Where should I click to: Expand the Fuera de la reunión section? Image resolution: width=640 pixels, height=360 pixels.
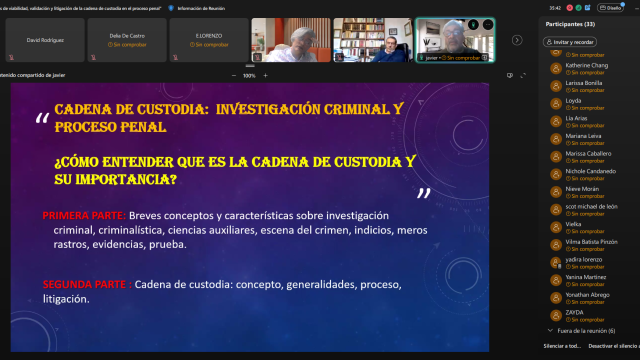click(x=582, y=331)
